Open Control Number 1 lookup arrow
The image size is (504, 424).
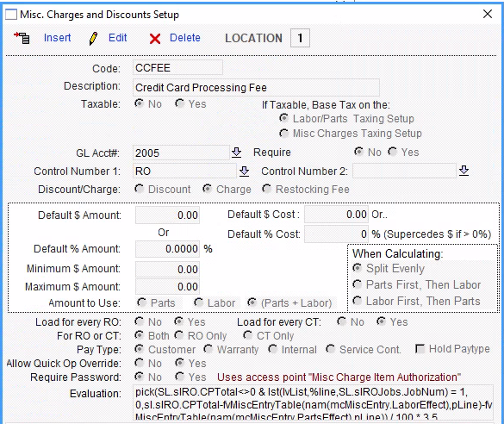(x=245, y=171)
